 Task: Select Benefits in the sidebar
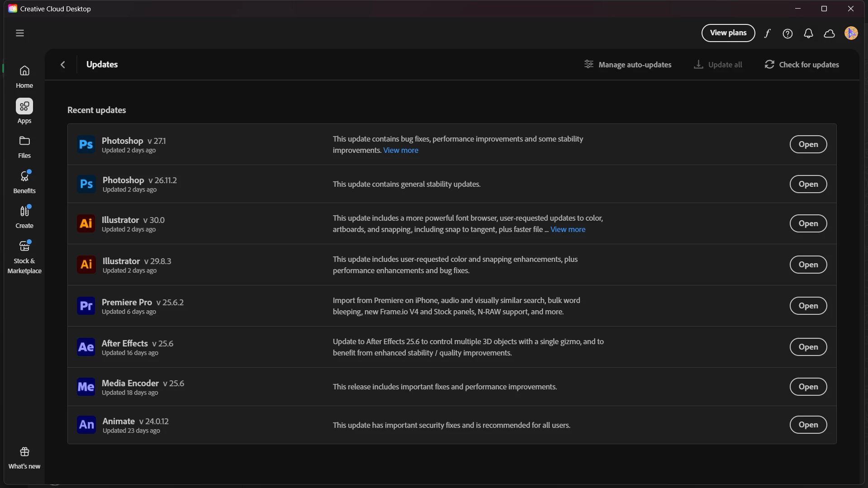coord(24,182)
